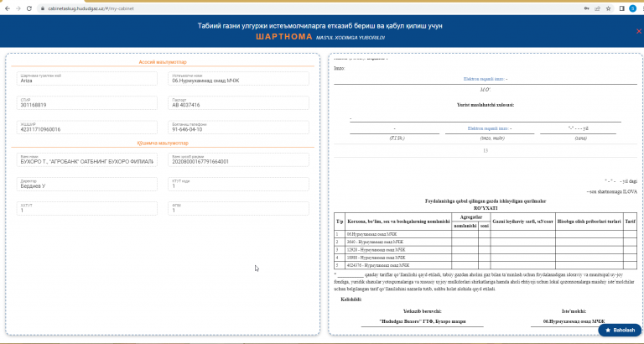Click the orange ШАРТНОМА title
Screen dimensions: 644x344
point(284,37)
